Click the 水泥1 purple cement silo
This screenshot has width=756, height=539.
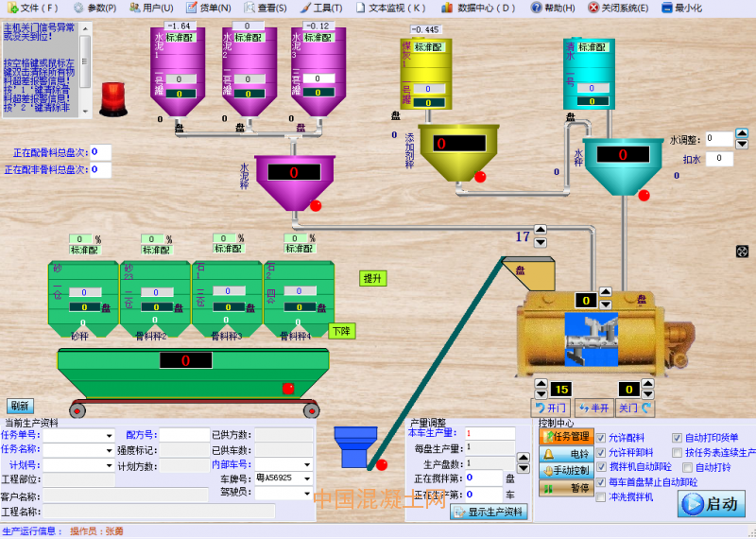pos(178,73)
